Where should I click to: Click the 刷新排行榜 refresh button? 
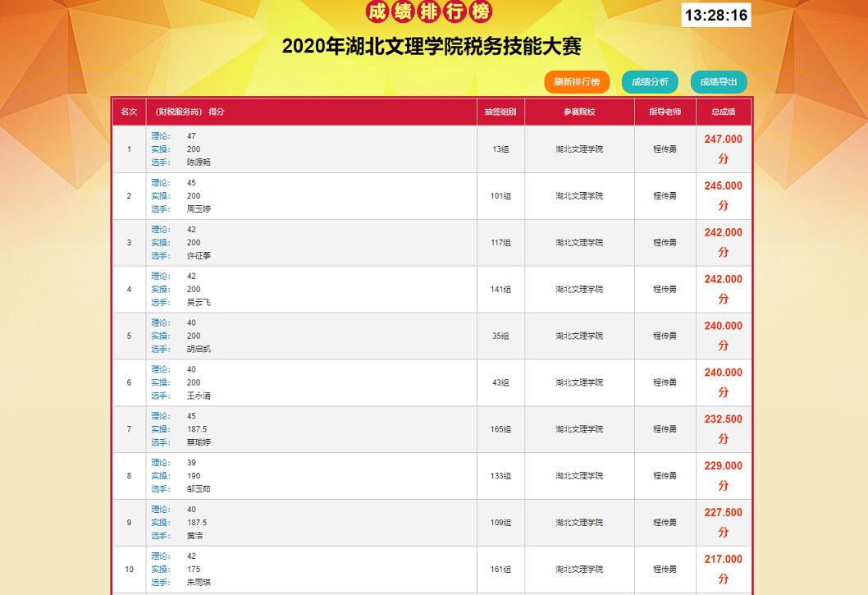(577, 82)
